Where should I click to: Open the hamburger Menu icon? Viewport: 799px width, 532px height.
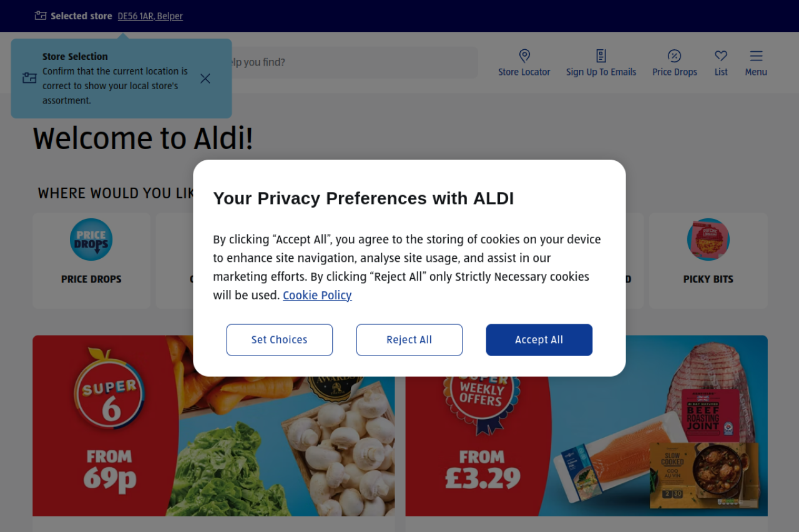click(756, 56)
